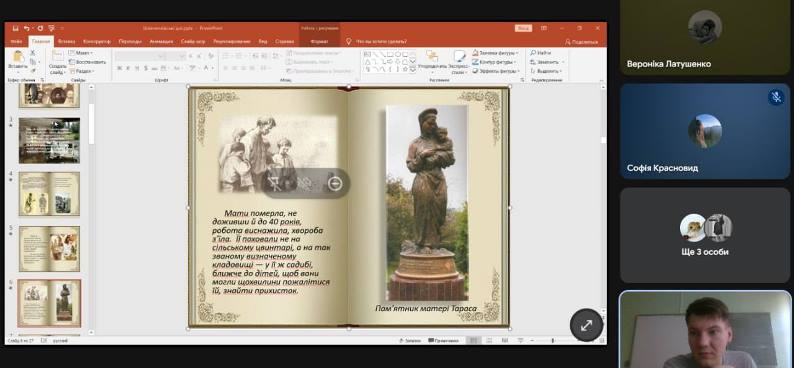The image size is (794, 368).
Task: Click the 'Ще 3 особи' participants tile
Action: pyautogui.click(x=705, y=235)
